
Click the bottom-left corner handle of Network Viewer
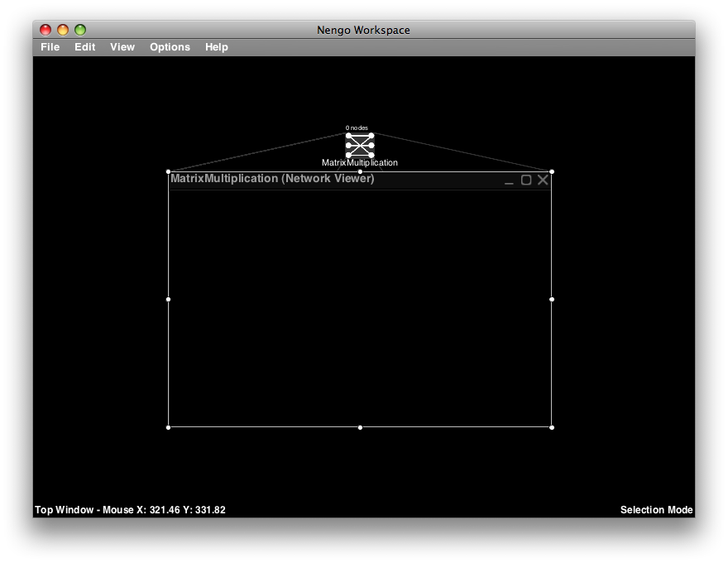click(168, 427)
